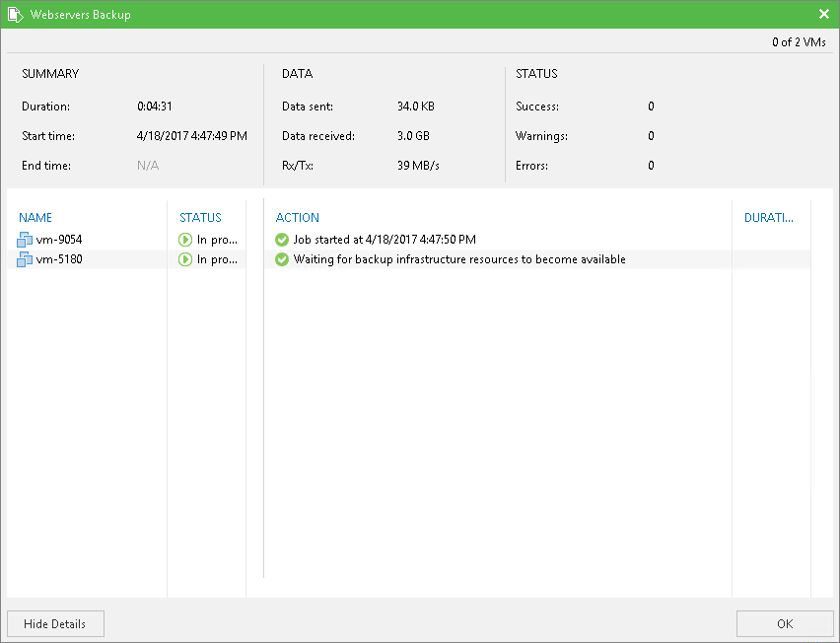Click the Hide Details button
Screen dimensions: 840x643
[56, 623]
